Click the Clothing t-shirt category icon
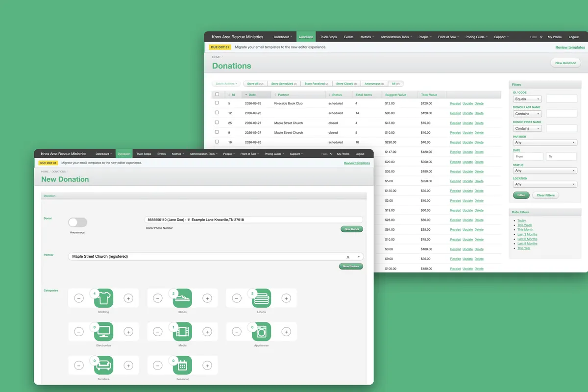The width and height of the screenshot is (588, 392). coord(103,298)
